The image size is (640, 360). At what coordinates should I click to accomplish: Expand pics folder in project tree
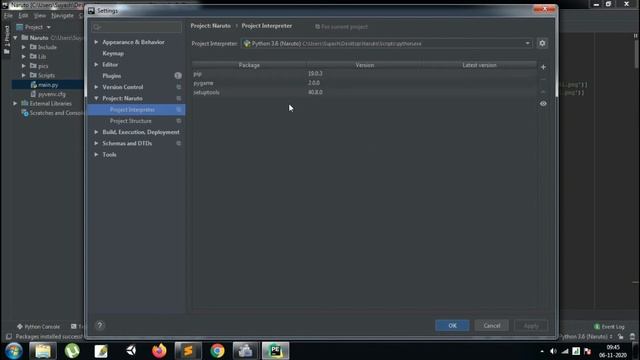pyautogui.click(x=24, y=66)
